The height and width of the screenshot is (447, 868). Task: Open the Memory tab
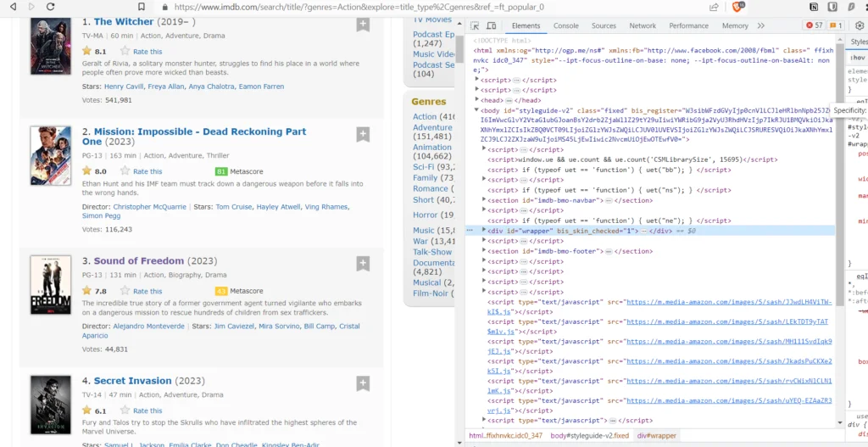[735, 26]
